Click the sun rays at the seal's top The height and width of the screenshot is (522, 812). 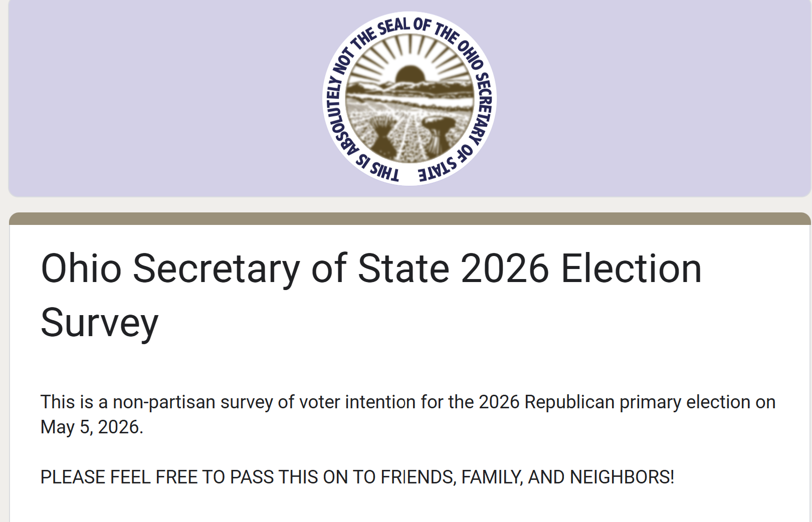pos(411,50)
